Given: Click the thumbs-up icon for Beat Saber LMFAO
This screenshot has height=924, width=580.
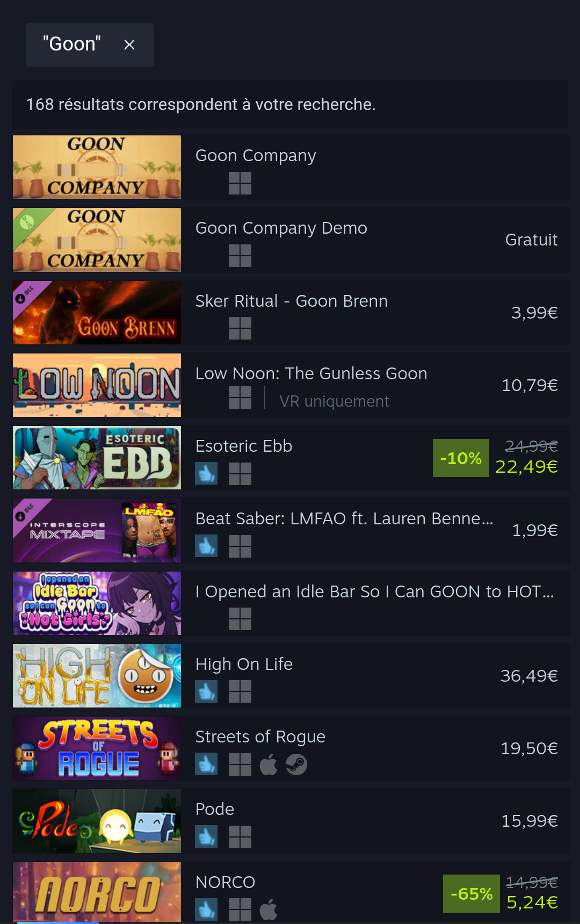Looking at the screenshot, I should point(206,546).
